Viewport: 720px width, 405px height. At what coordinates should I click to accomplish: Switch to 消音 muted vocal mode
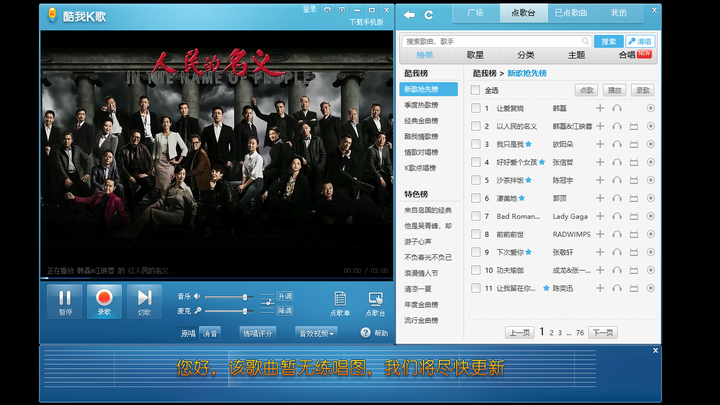(210, 333)
